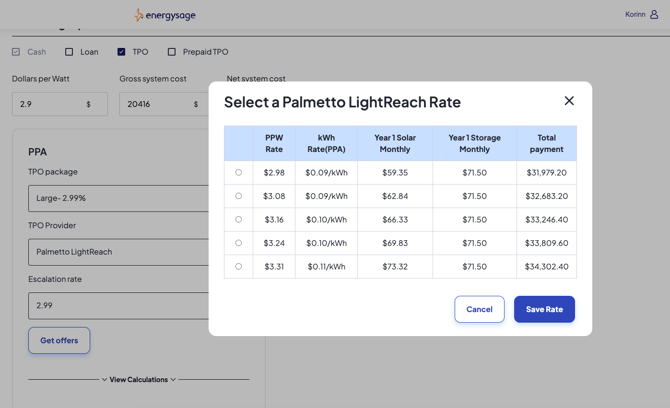Open the Korinn user profile icon
Screen dimensions: 670x408
pos(654,15)
